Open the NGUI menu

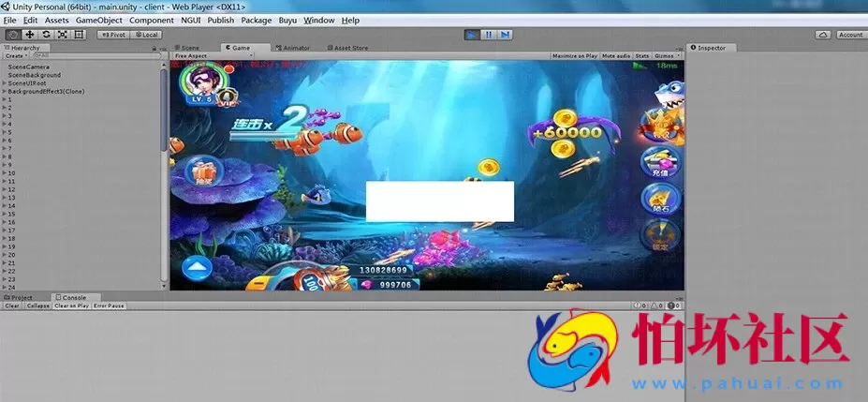pos(191,20)
